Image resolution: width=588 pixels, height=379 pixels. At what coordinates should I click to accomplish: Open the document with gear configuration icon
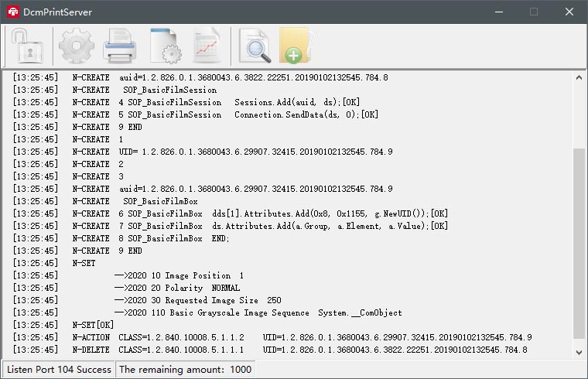[166, 46]
